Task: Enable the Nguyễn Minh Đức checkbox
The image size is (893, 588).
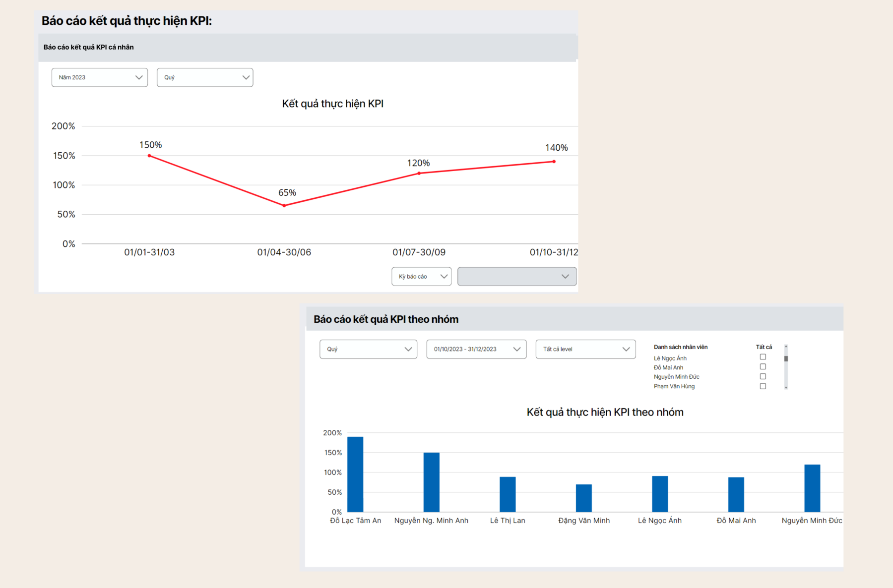Action: [763, 376]
